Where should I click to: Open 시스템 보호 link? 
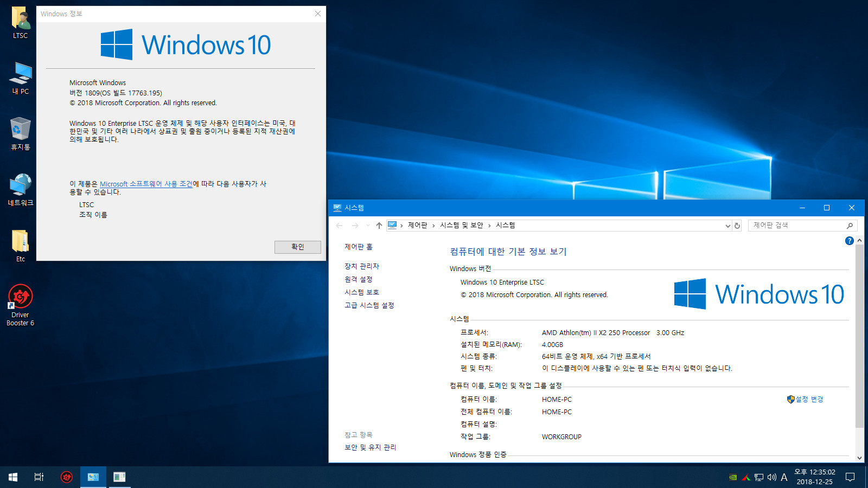362,292
